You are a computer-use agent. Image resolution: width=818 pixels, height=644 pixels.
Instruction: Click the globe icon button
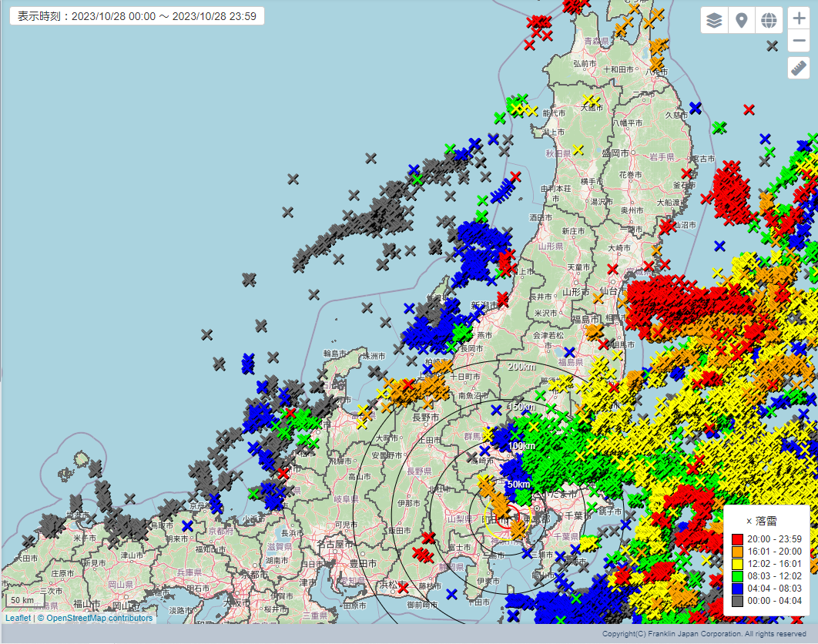click(x=768, y=21)
